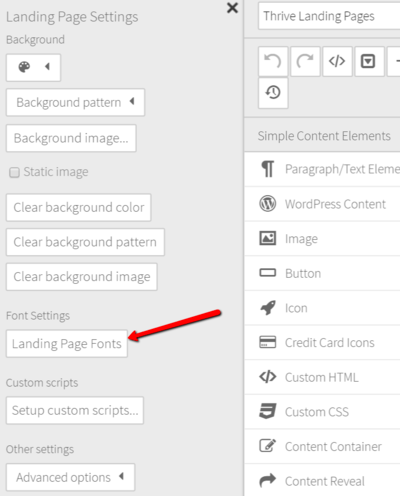Click Clear background color button
The height and width of the screenshot is (496, 400).
pos(78,207)
